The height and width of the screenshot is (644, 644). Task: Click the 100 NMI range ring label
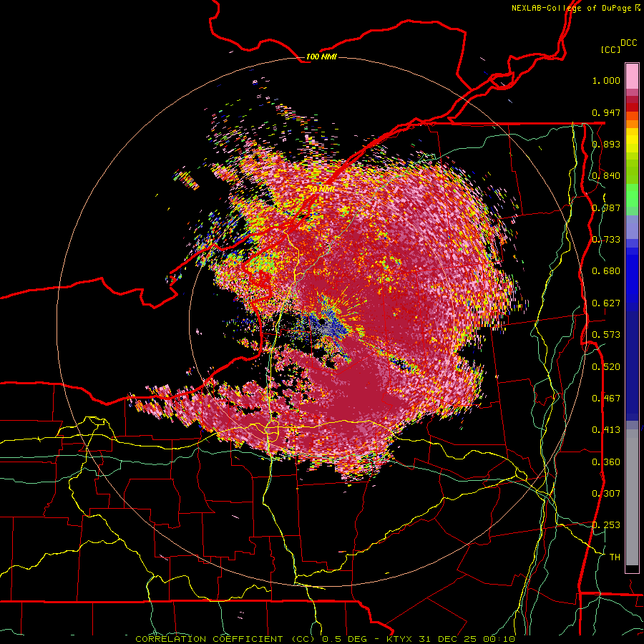click(321, 57)
